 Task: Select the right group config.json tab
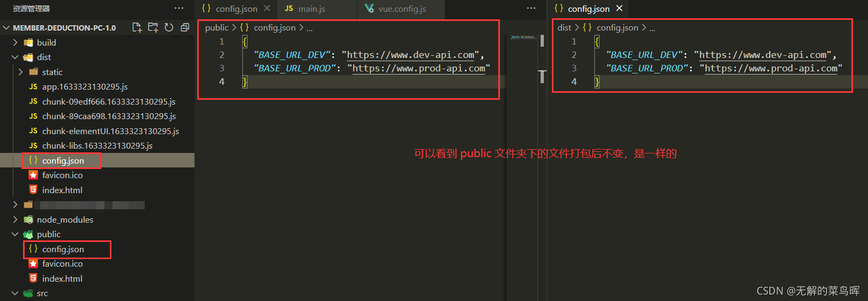click(x=588, y=9)
